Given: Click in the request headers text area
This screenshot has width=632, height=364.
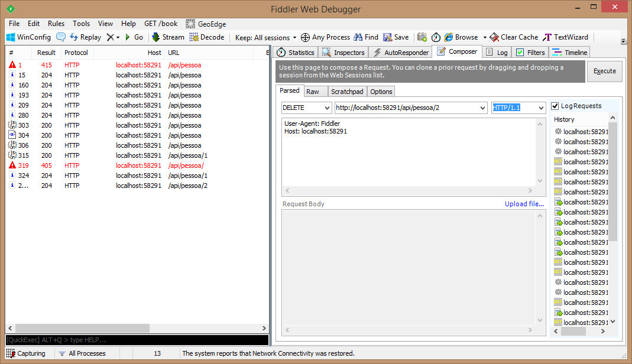Looking at the screenshot, I should 409,152.
